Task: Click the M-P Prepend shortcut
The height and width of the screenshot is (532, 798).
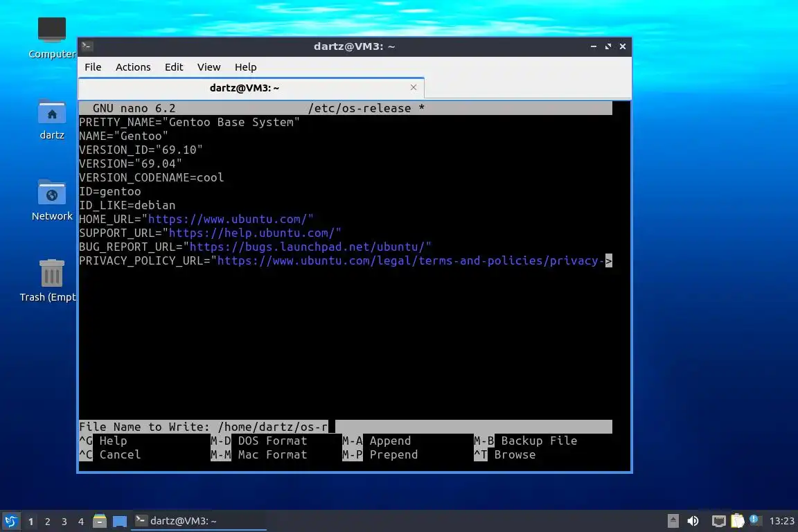Action: 380,454
